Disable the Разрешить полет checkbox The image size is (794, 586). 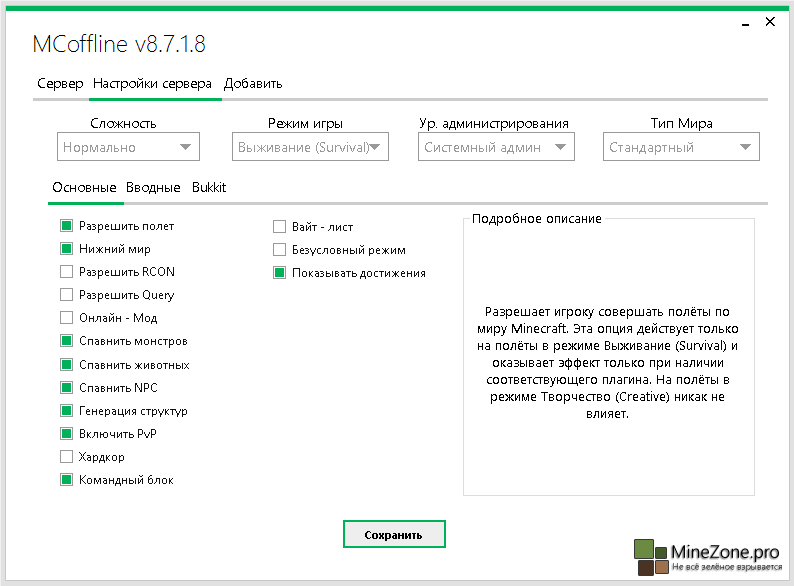tap(67, 226)
